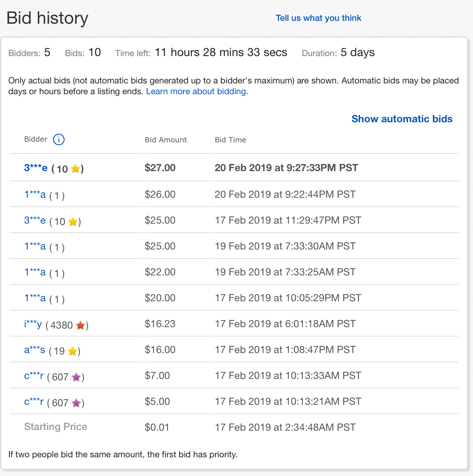Screen dimensions: 473x476
Task: Open bidder 3***e on the $27.00 bid
Action: [x=36, y=168]
